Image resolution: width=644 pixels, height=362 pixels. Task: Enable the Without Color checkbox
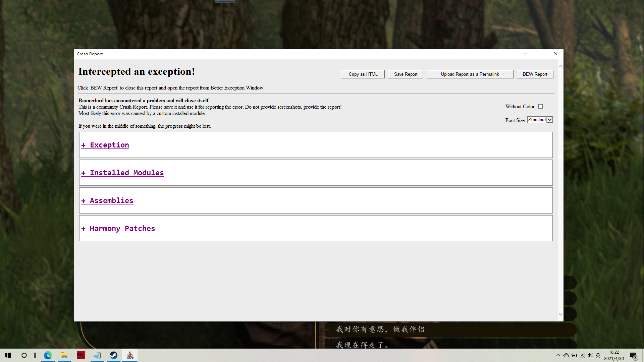540,107
